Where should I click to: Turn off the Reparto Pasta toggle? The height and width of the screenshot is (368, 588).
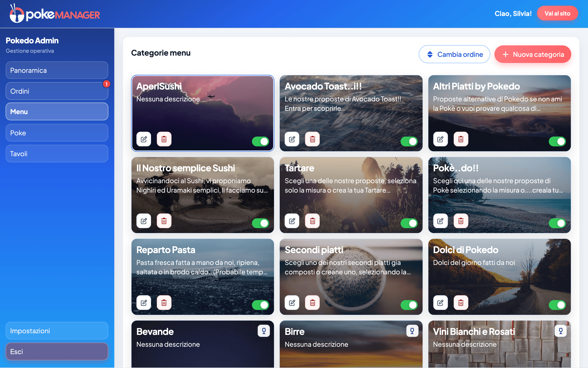(261, 305)
